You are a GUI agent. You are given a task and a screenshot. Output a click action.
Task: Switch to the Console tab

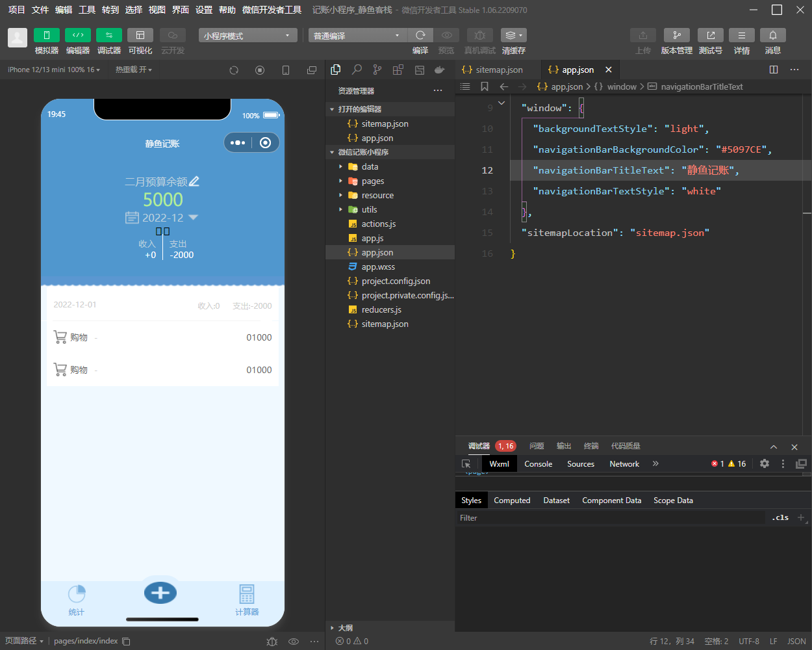point(538,463)
